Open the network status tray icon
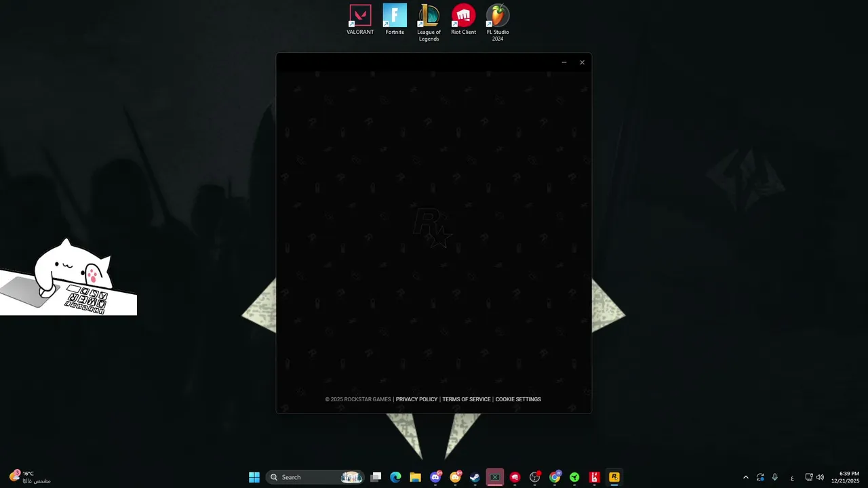This screenshot has height=488, width=868. click(808, 477)
